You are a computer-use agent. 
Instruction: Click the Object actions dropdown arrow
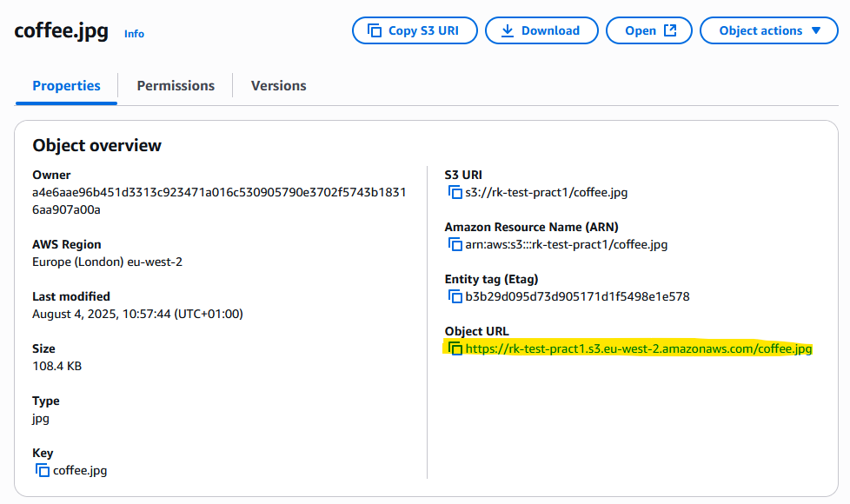pyautogui.click(x=816, y=30)
